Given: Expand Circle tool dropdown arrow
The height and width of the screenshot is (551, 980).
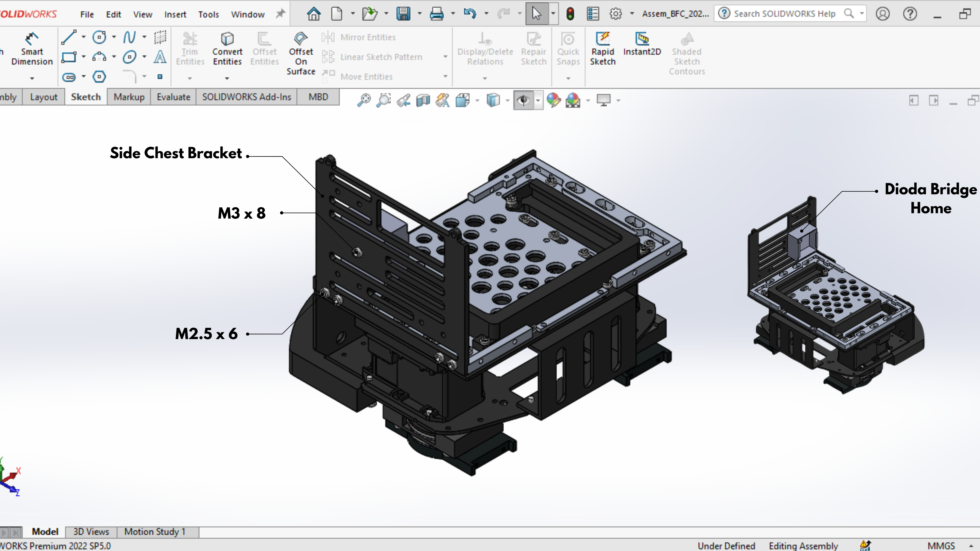Looking at the screenshot, I should [x=114, y=37].
